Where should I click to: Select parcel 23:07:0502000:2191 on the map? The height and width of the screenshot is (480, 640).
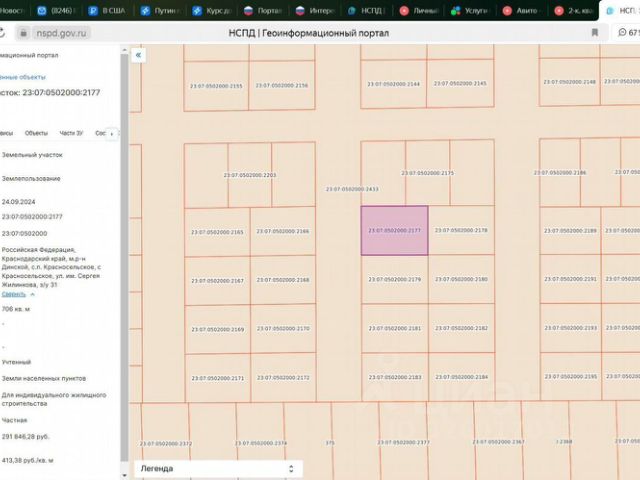point(570,279)
